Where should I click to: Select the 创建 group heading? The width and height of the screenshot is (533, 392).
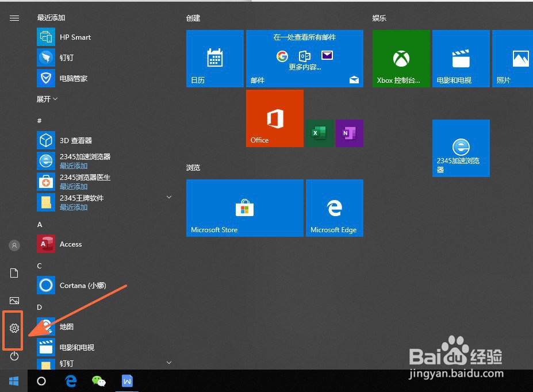click(x=193, y=18)
